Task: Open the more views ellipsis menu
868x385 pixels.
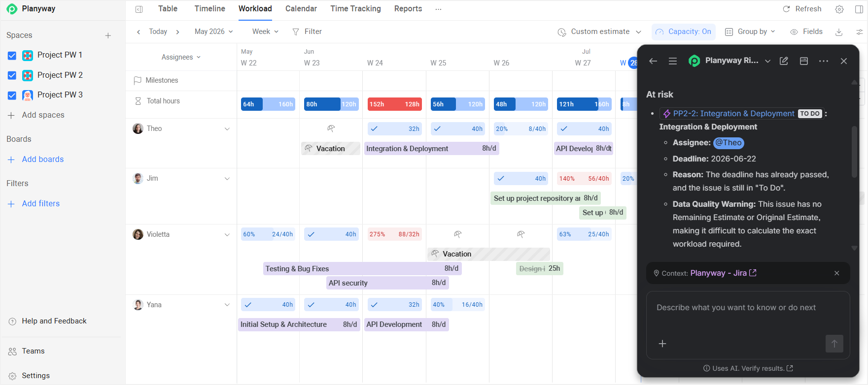Action: click(x=438, y=9)
